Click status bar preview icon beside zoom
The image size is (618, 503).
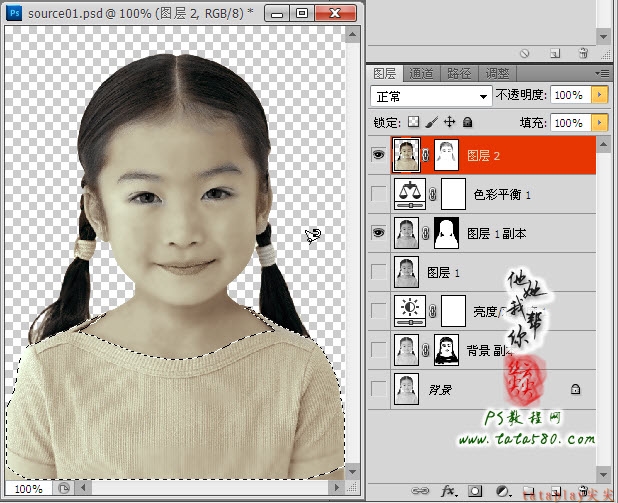coord(63,489)
